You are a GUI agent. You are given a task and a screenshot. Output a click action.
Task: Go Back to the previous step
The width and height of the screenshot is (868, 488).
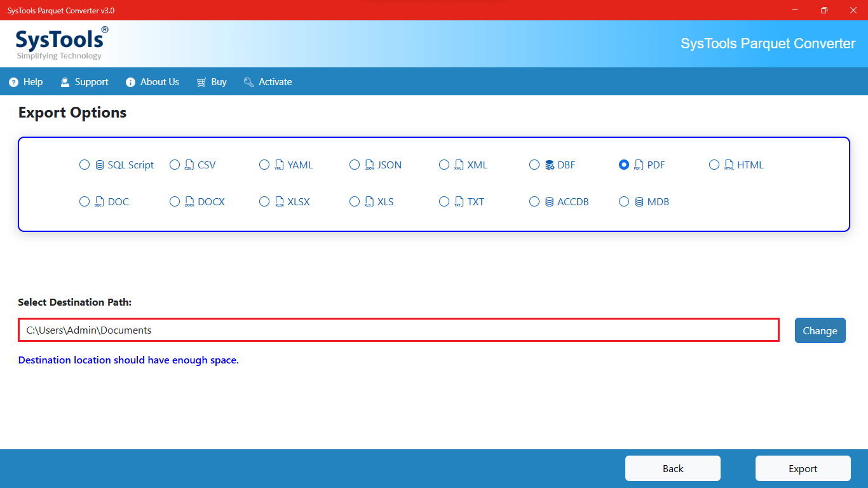pos(673,468)
